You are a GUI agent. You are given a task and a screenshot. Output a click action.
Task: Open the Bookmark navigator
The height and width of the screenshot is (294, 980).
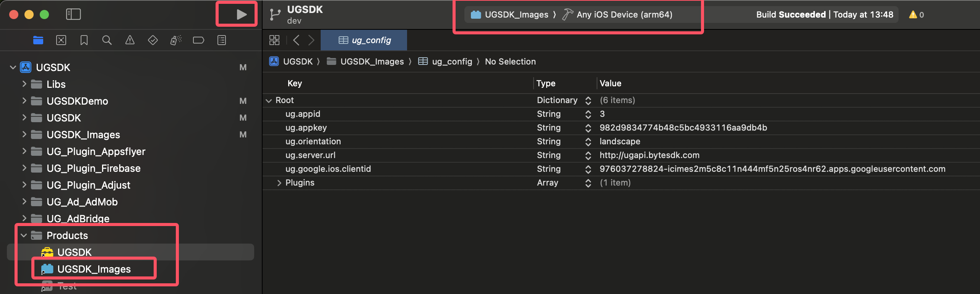pos(84,40)
